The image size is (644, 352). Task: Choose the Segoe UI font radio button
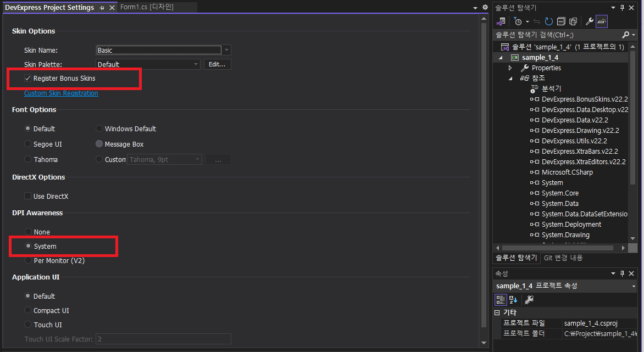click(28, 144)
